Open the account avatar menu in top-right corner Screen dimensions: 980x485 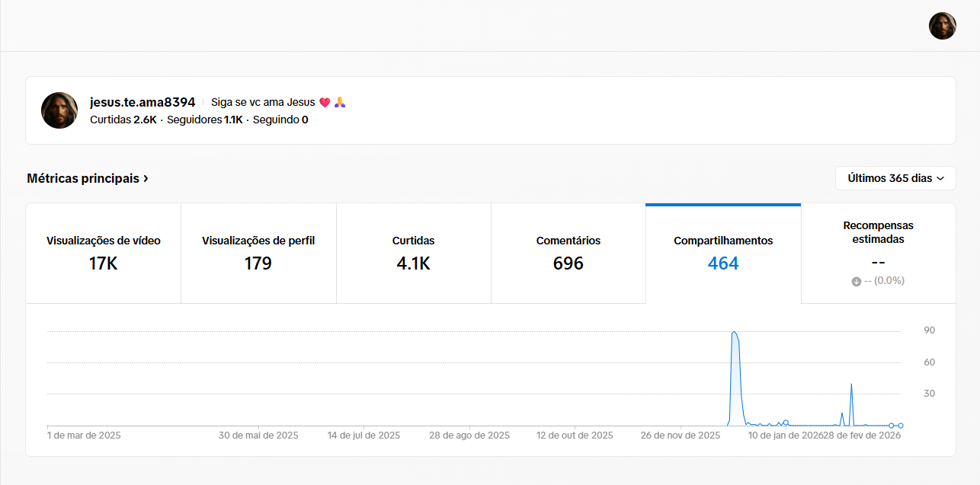942,26
